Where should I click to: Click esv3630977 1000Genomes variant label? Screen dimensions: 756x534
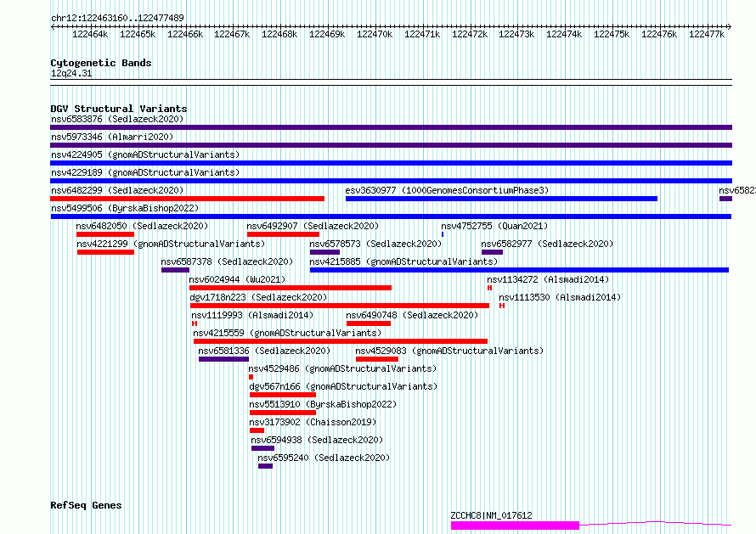447,190
